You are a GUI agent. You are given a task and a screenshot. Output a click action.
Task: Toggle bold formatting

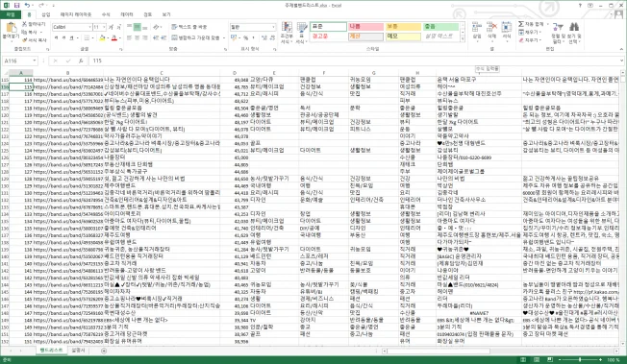coord(57,38)
